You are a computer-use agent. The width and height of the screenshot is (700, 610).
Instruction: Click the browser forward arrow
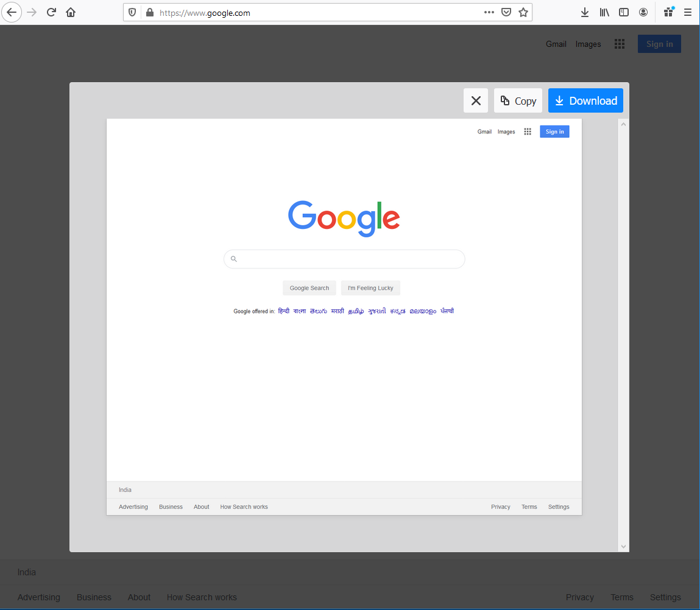click(32, 13)
